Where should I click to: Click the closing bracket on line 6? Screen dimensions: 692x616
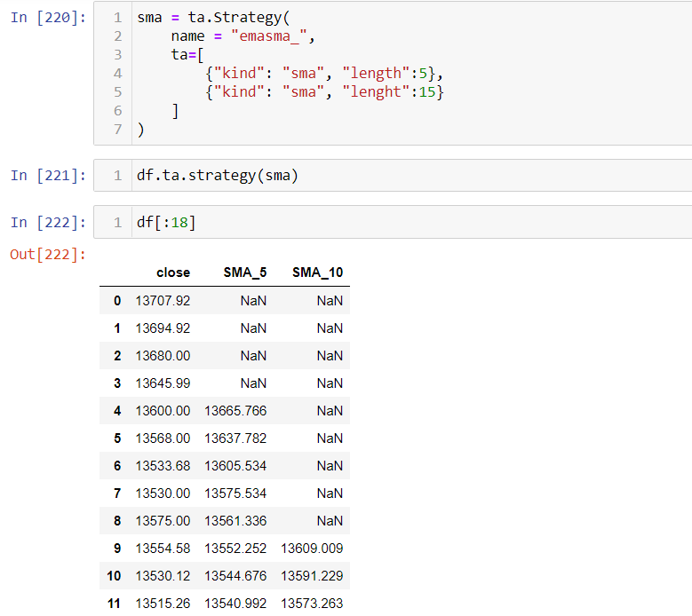[x=175, y=111]
